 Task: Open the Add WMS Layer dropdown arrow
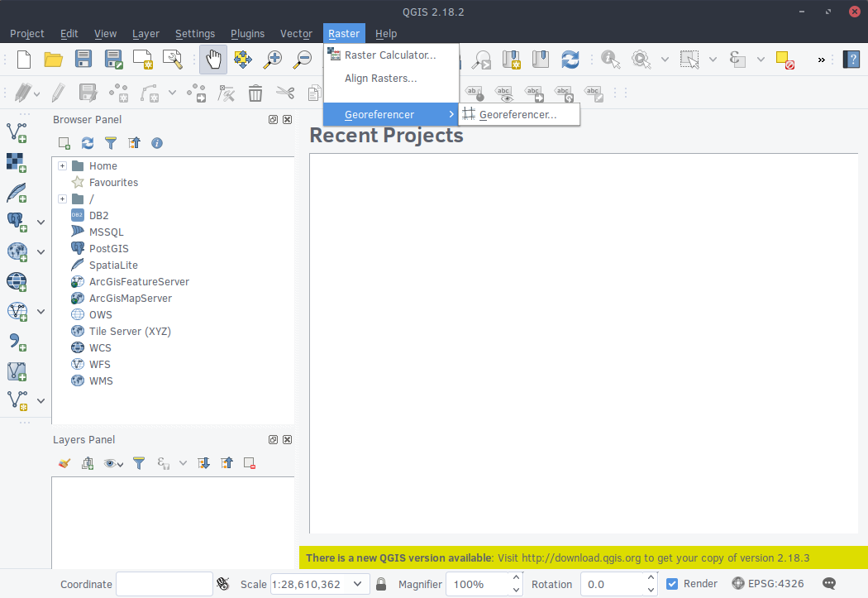tap(41, 252)
